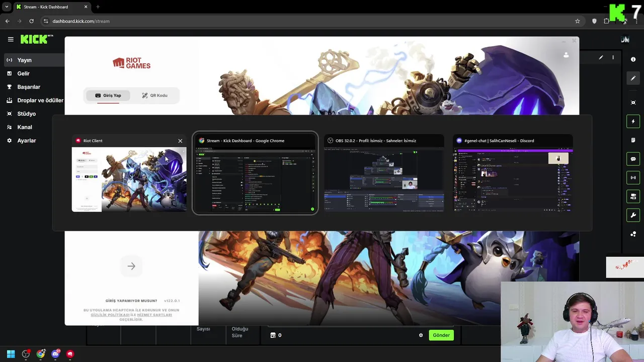Toggle the wrench tools icon in right sidebar

633,215
